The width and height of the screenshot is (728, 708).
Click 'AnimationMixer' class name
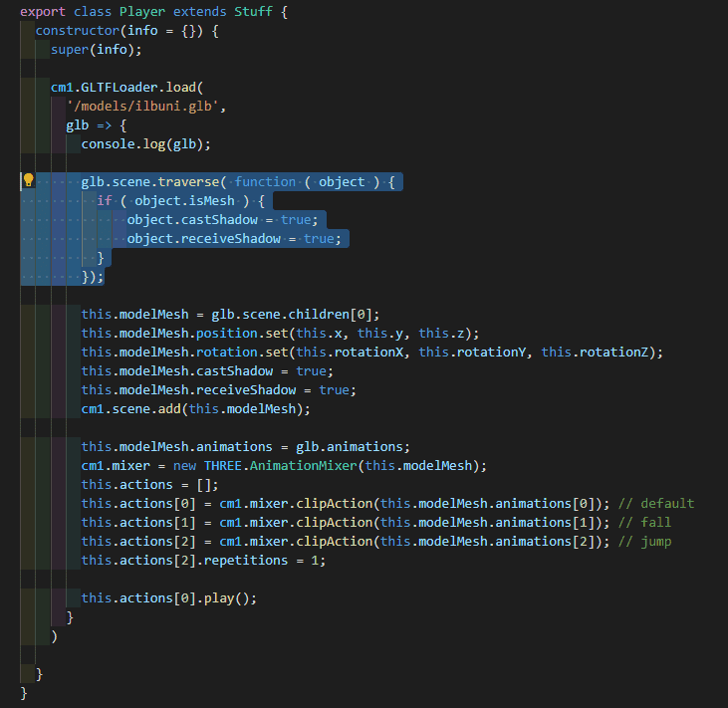[303, 466]
